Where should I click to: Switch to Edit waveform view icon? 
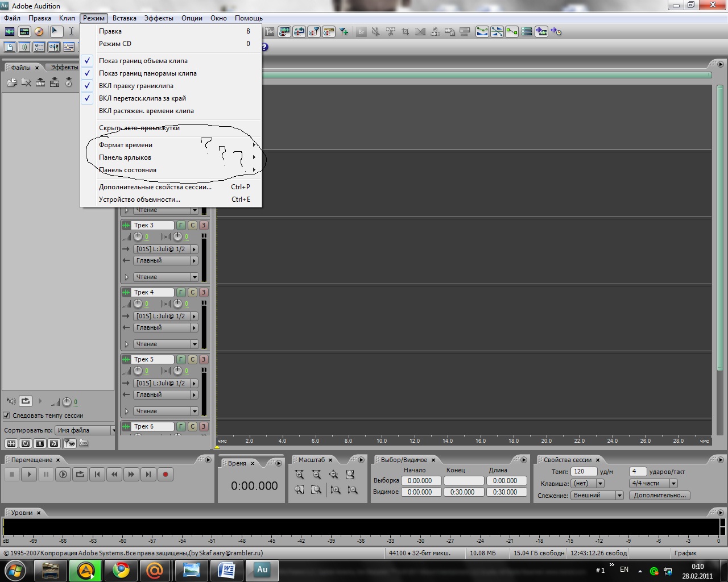10,32
